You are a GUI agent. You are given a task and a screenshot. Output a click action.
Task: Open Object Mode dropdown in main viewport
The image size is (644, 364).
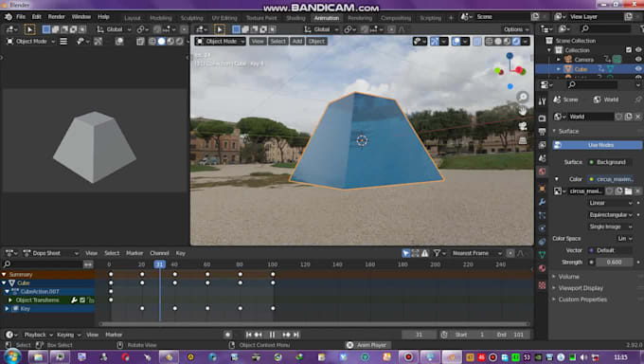coord(220,41)
